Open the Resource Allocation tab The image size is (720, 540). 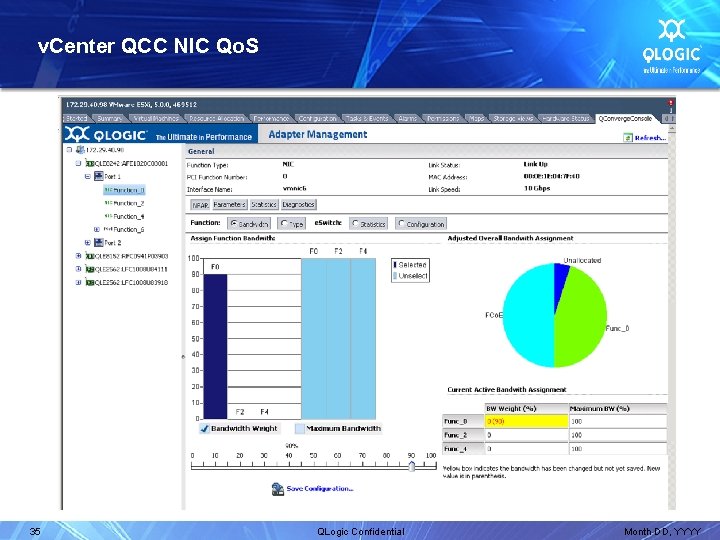click(216, 118)
